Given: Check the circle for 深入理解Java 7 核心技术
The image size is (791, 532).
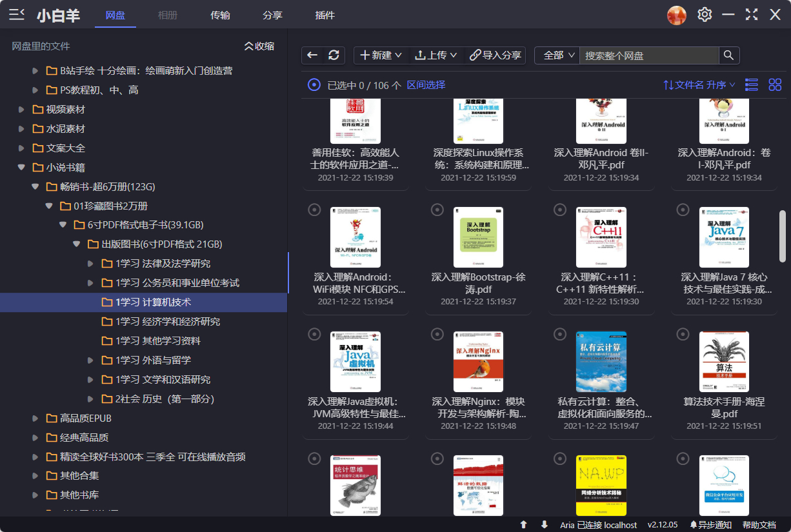Looking at the screenshot, I should pos(683,210).
